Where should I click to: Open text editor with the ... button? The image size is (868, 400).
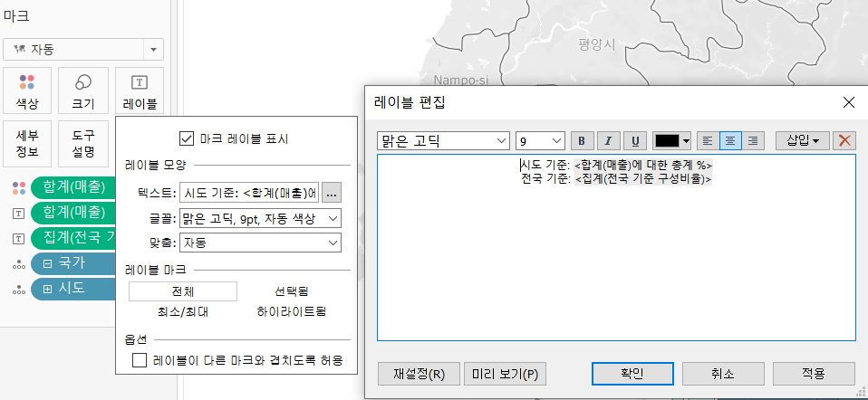332,193
